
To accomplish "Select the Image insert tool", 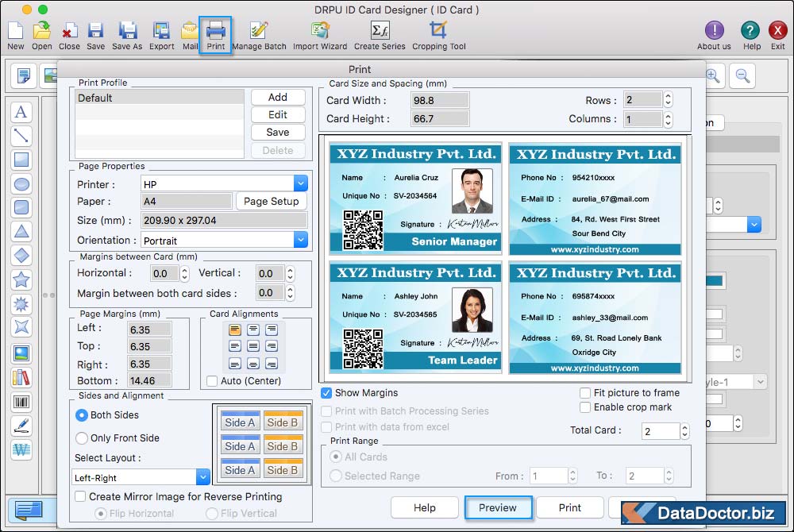I will click(21, 354).
